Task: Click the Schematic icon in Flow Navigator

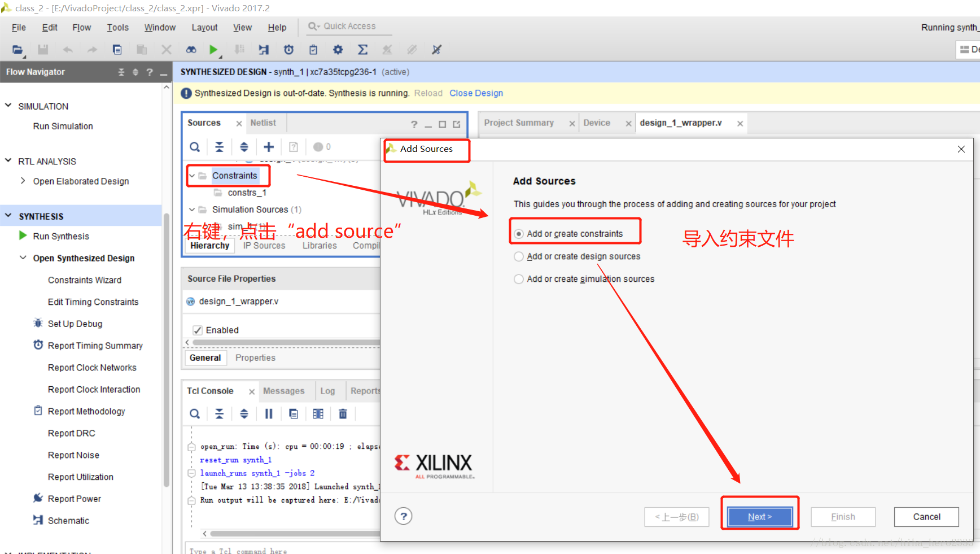Action: click(x=38, y=520)
